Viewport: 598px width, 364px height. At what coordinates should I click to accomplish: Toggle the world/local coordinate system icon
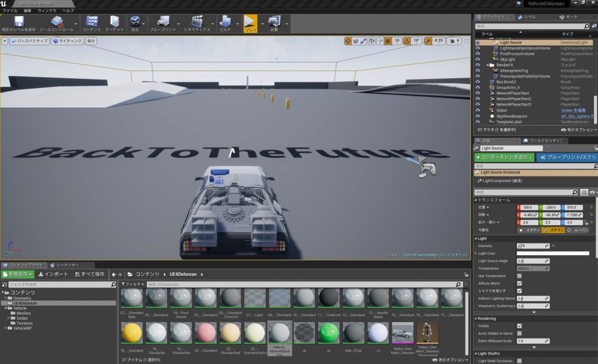tap(372, 41)
